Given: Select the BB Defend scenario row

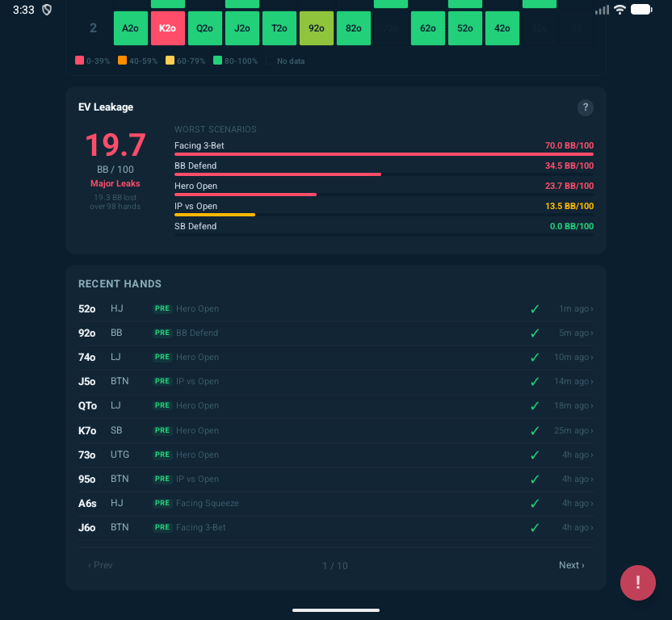Looking at the screenshot, I should click(x=384, y=167).
